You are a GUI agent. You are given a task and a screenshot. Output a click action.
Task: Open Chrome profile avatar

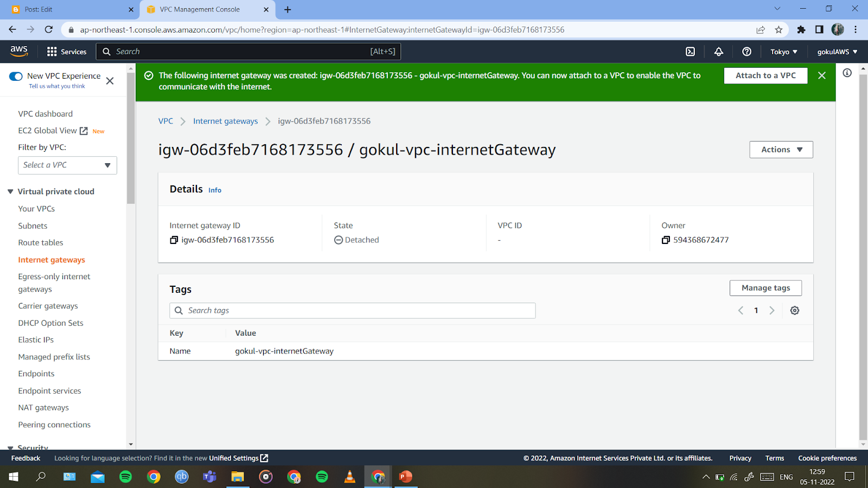click(838, 29)
